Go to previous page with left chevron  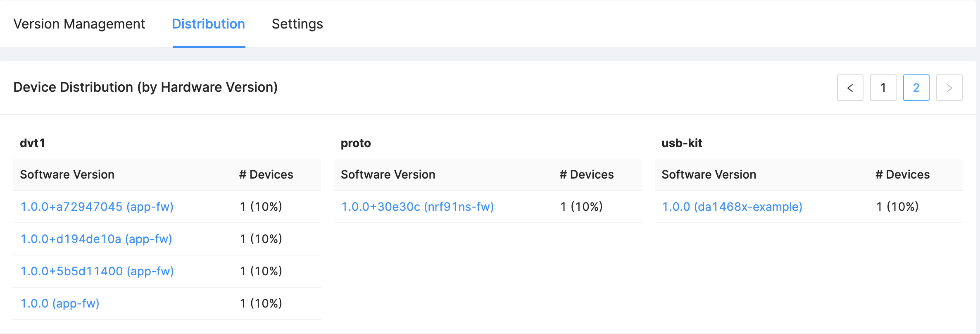(850, 88)
